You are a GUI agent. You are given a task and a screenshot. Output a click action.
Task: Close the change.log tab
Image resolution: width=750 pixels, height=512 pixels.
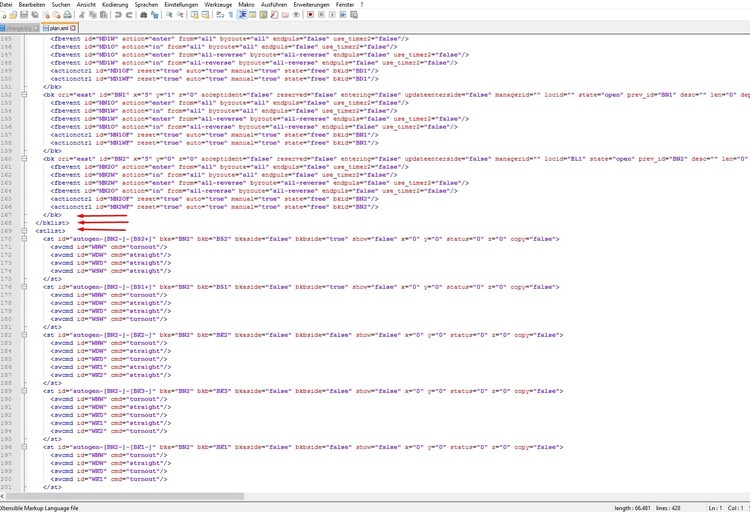tap(36, 28)
